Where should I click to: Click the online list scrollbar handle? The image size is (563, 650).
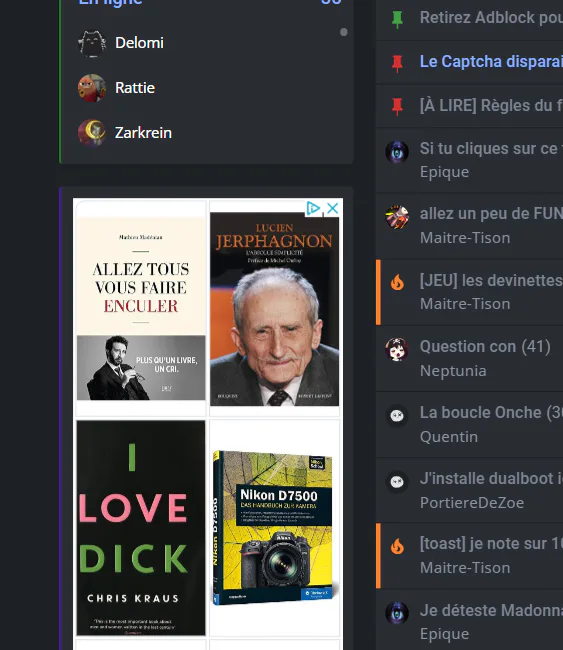344,32
